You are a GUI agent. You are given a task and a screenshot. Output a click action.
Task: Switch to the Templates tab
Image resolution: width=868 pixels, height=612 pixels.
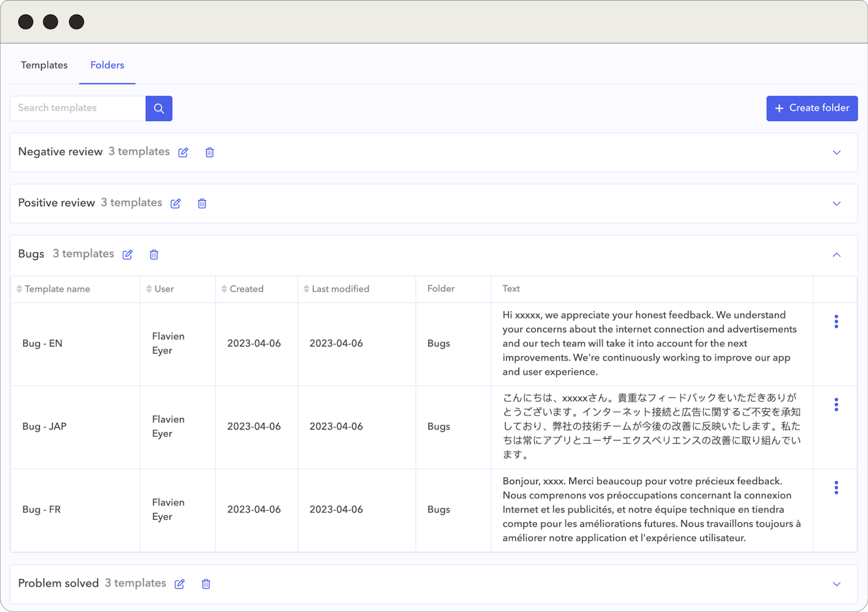pos(43,65)
